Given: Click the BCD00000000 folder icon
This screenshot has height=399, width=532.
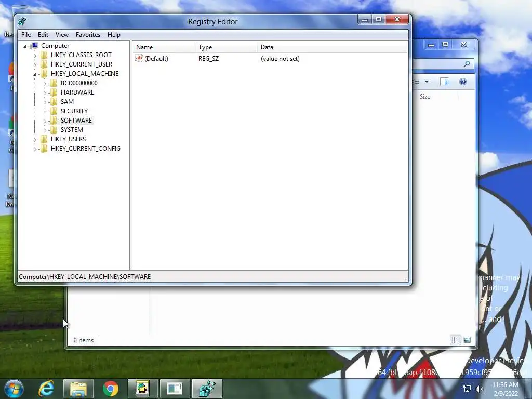Looking at the screenshot, I should (x=54, y=83).
